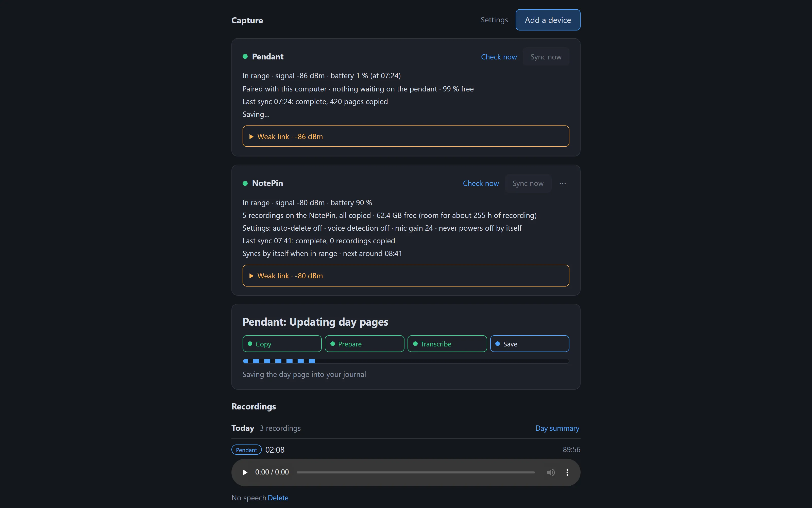Screen dimensions: 812x508
Task: Click the Today heading
Action: [243, 428]
